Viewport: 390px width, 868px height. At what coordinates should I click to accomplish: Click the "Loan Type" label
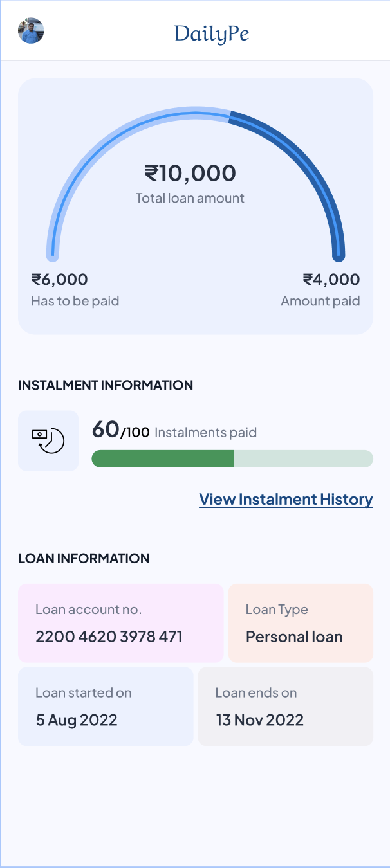coord(277,610)
